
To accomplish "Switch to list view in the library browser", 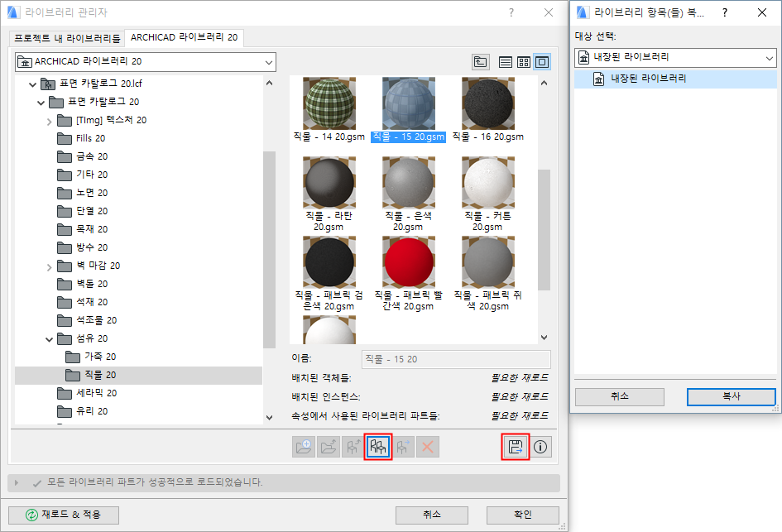I will 505,62.
